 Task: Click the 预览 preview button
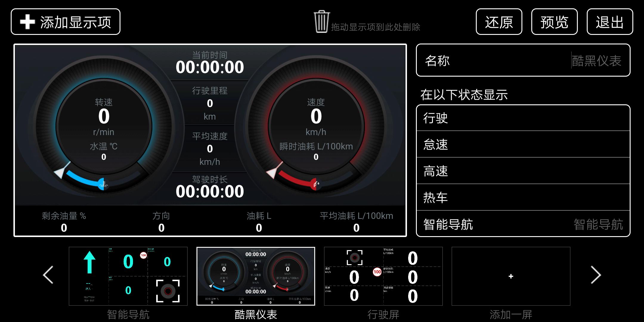(x=554, y=21)
